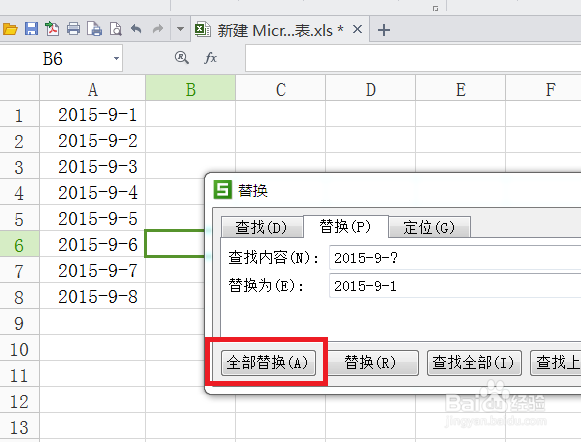Viewport: 581px width, 442px height.
Task: Export to PDF icon in toolbar
Action: click(52, 29)
